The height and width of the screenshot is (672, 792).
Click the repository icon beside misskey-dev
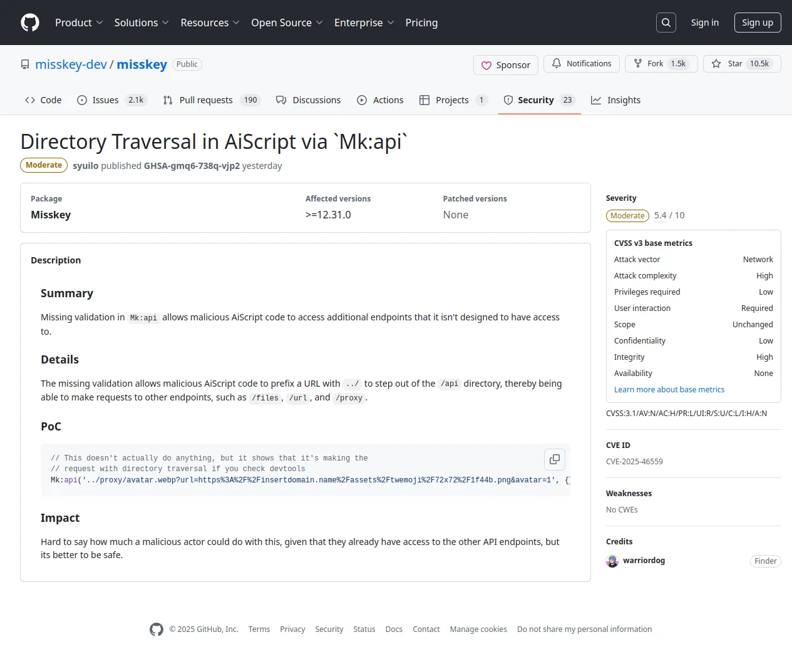(25, 64)
